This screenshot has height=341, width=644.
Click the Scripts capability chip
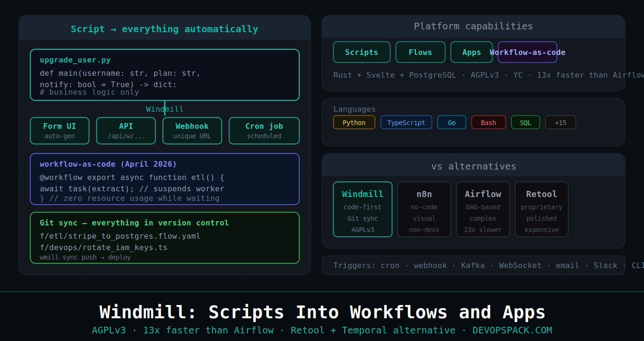coord(362,52)
